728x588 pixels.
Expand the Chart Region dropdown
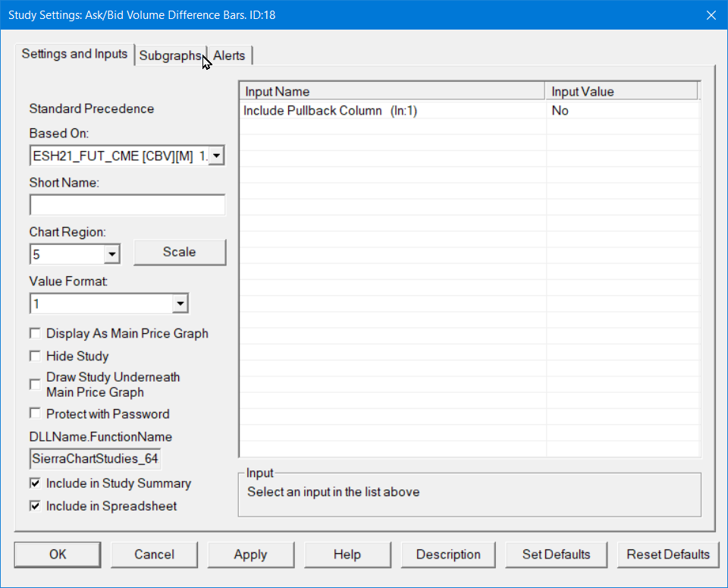111,254
